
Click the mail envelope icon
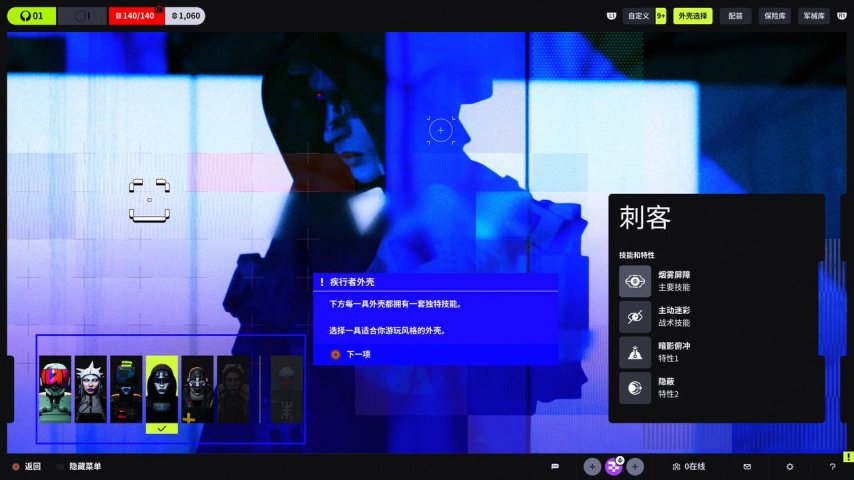(x=747, y=466)
